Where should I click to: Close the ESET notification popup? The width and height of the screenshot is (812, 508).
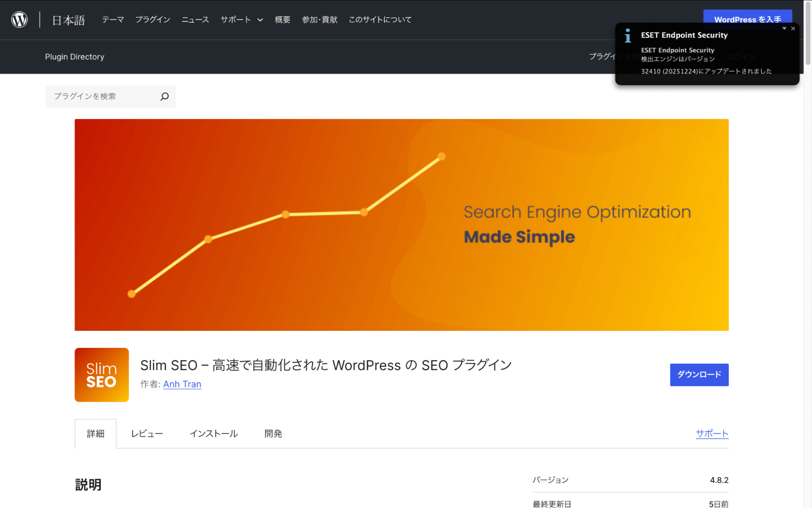[793, 28]
